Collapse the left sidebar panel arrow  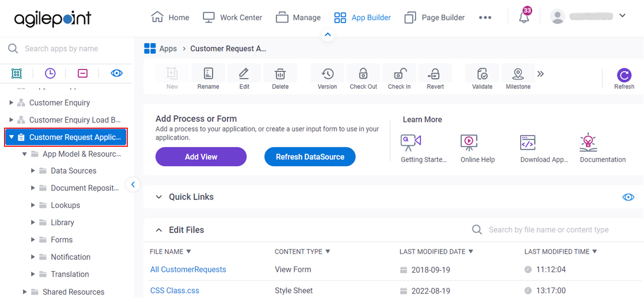click(133, 184)
